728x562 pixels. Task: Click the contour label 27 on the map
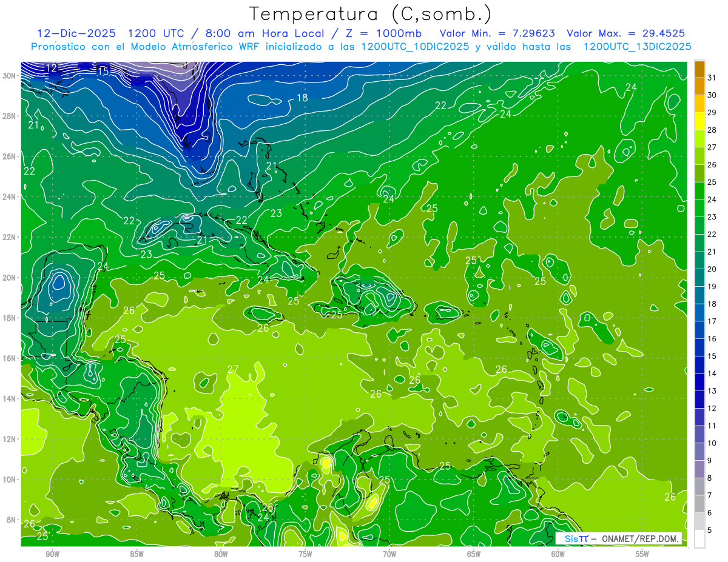(x=233, y=369)
